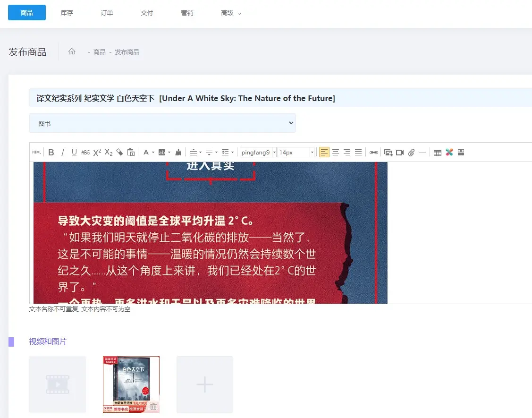Click the hyperlink insert icon
This screenshot has width=532, height=418.
click(x=373, y=152)
